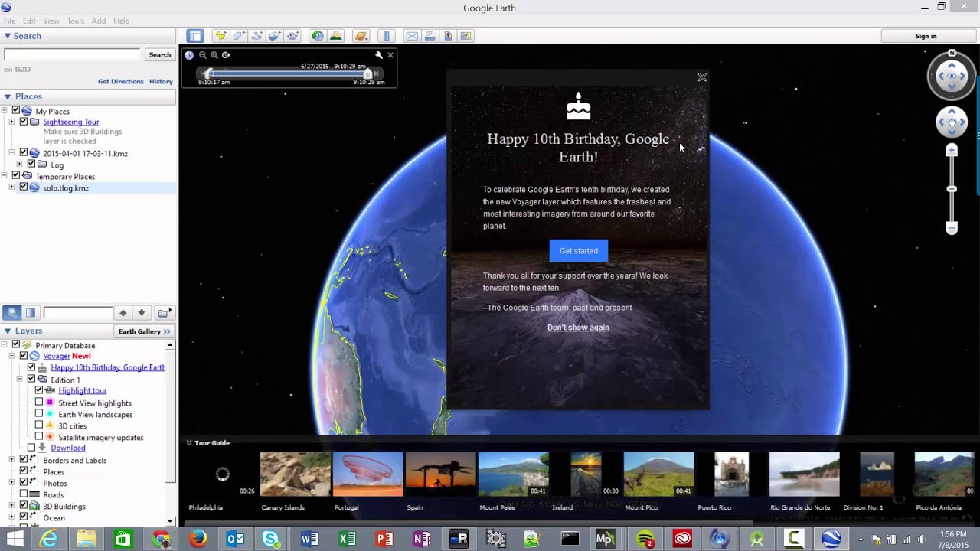Screen dimensions: 980x551
Task: Collapse the Places panel
Action: click(x=8, y=96)
